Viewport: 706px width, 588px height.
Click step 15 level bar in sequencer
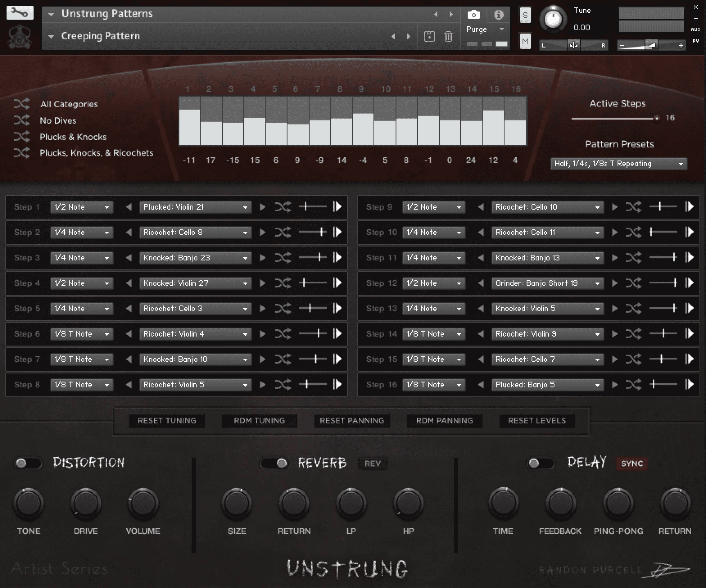(x=493, y=121)
